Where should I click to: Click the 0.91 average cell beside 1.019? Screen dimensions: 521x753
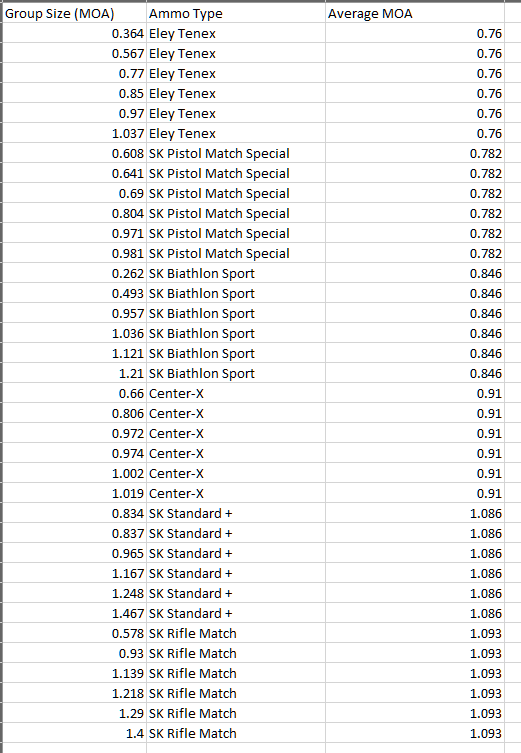[415, 494]
